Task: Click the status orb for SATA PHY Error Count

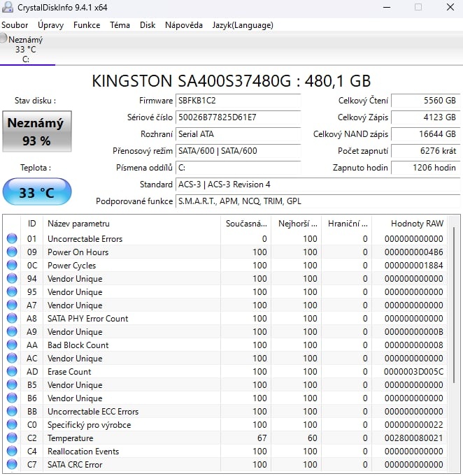Action: [12, 319]
